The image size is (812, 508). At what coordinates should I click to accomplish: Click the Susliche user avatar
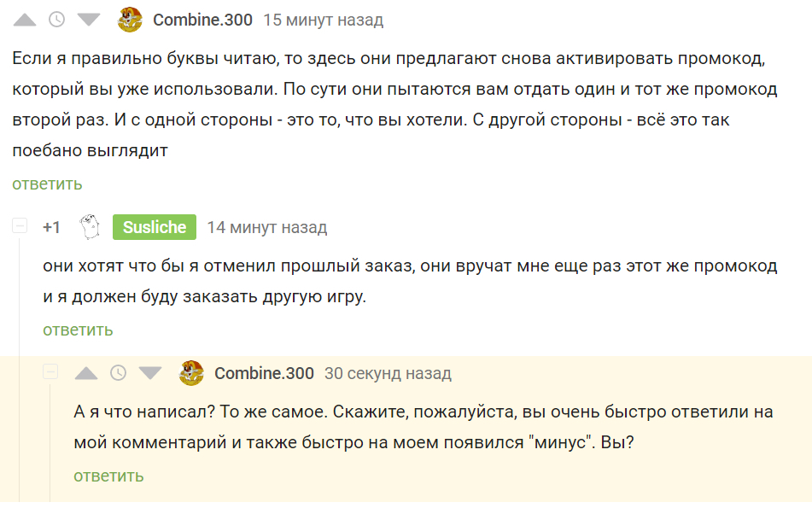[90, 227]
